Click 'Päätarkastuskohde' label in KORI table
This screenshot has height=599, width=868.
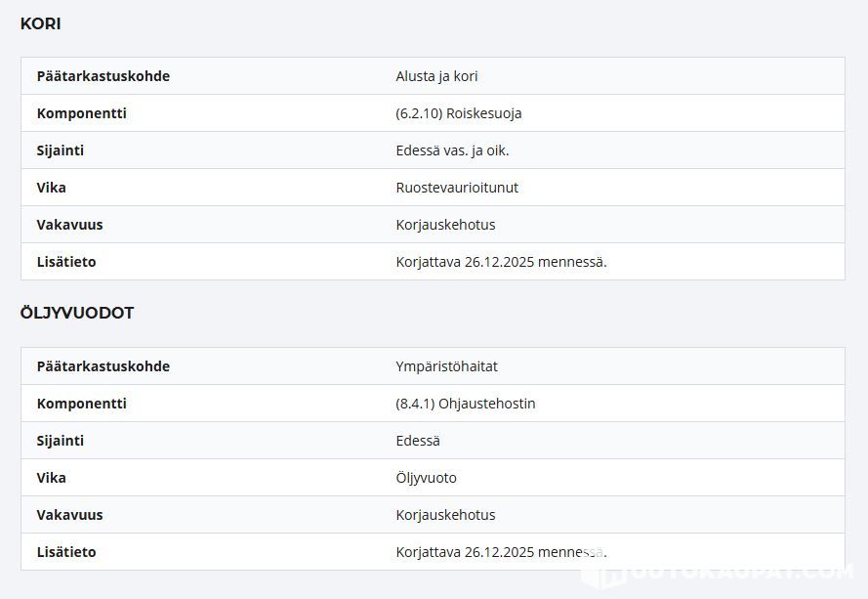(x=103, y=76)
